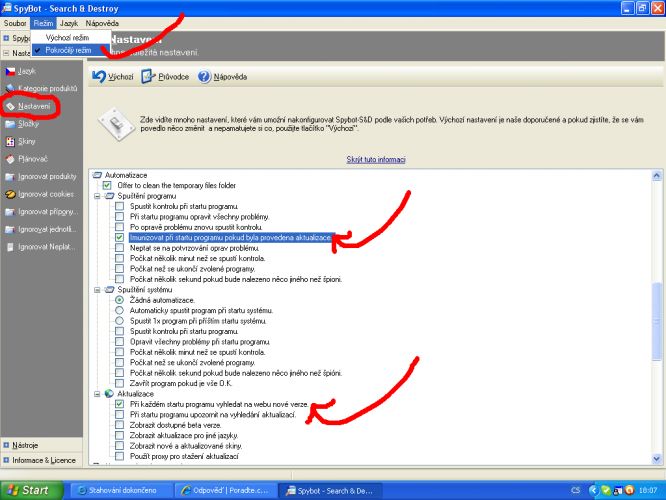Enable Neptat se na potvrzování oprav problému
Viewport: 666px width, 500px height.
pyautogui.click(x=119, y=248)
